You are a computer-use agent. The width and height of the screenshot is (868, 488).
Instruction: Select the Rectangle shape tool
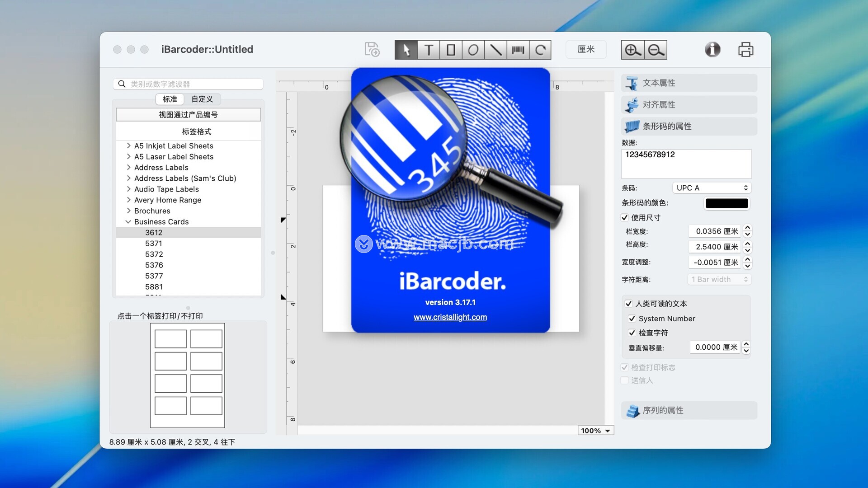[x=451, y=50]
